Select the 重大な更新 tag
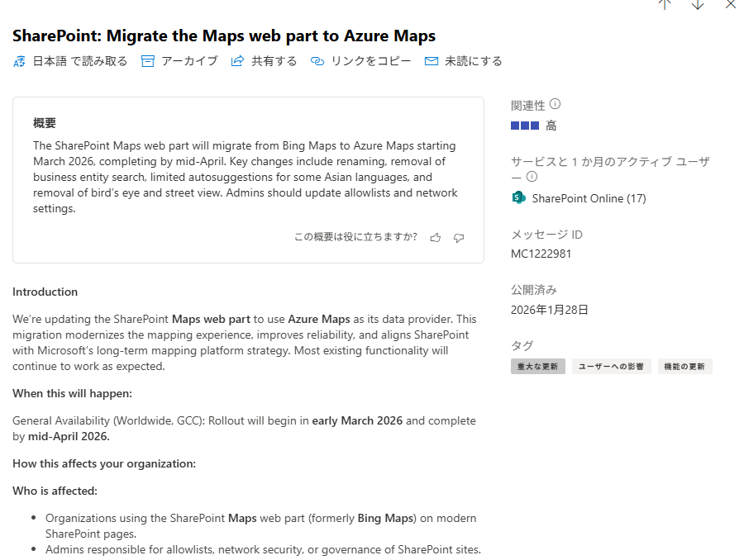 (x=537, y=367)
